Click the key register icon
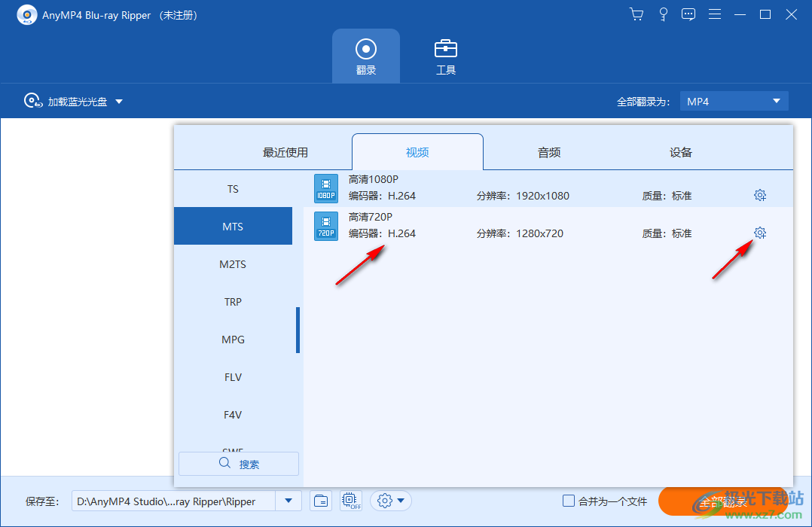 [x=664, y=14]
